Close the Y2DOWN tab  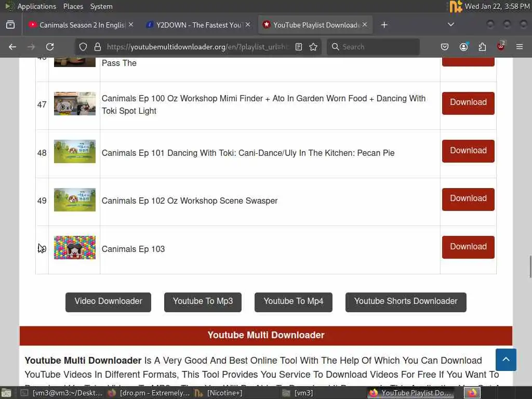248,25
